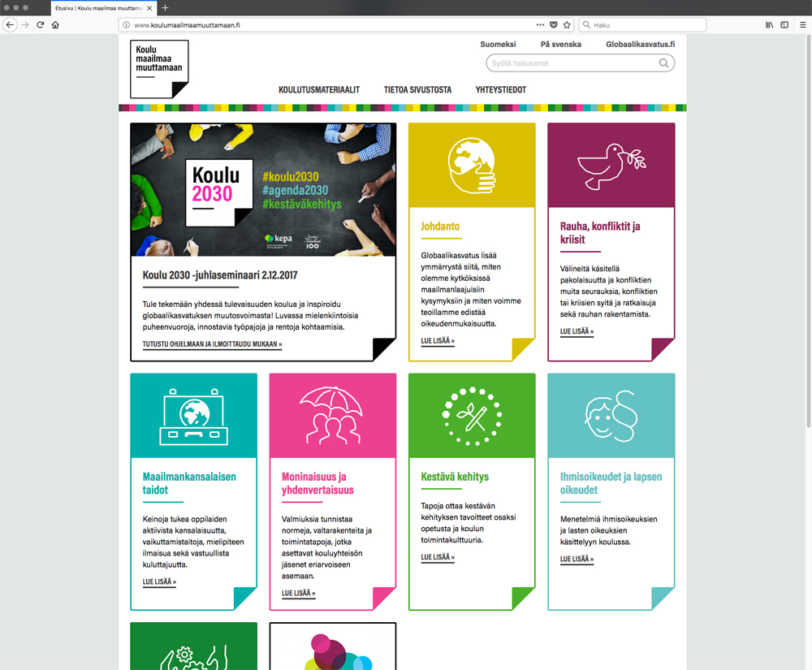This screenshot has width=812, height=670.
Task: Open the Firefox hamburger menu
Action: click(x=803, y=25)
